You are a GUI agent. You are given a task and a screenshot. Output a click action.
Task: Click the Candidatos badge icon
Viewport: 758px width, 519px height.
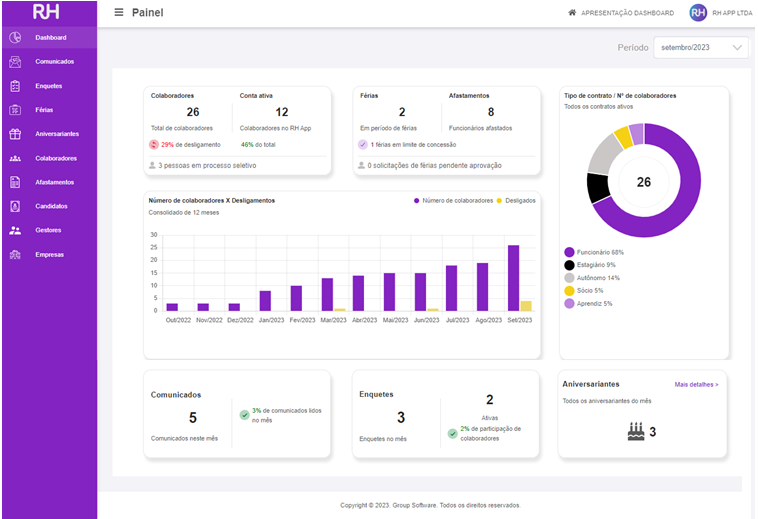(x=15, y=206)
